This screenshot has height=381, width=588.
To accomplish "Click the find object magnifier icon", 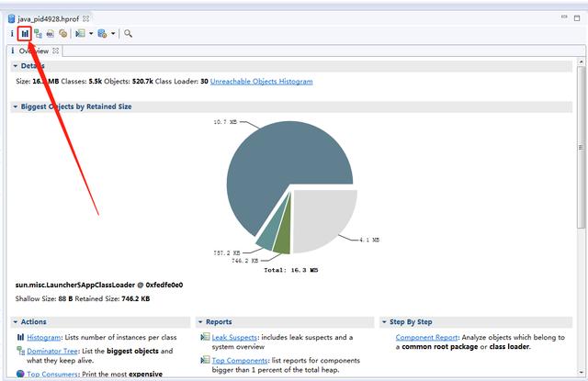I will [128, 34].
